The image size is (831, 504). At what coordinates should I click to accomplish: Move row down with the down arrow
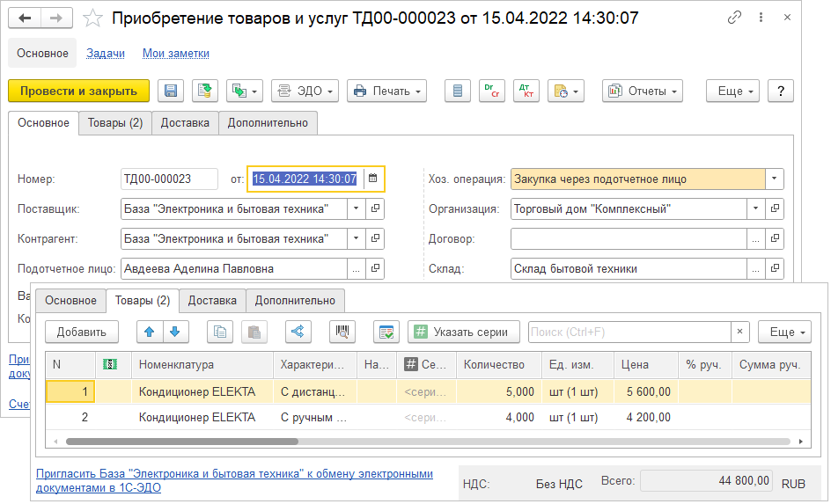coord(174,332)
